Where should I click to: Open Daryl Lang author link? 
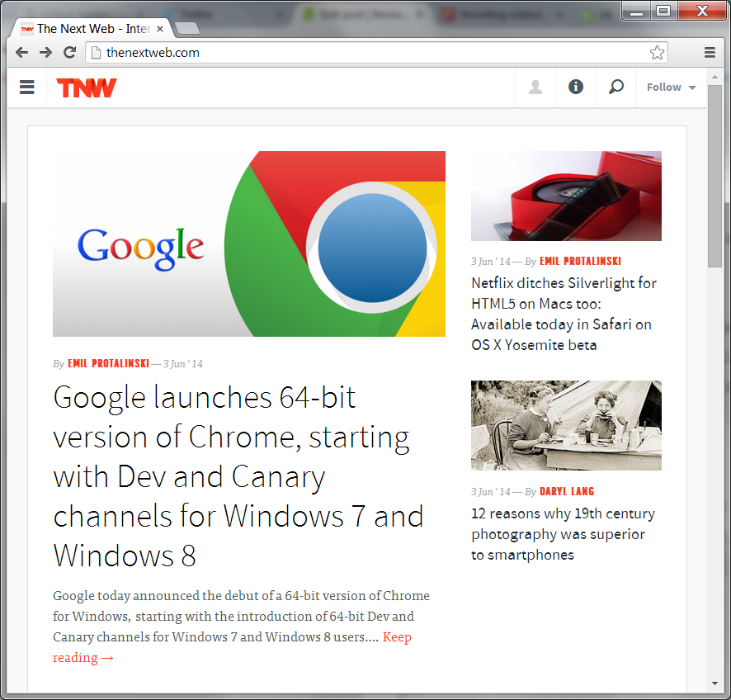click(x=567, y=491)
